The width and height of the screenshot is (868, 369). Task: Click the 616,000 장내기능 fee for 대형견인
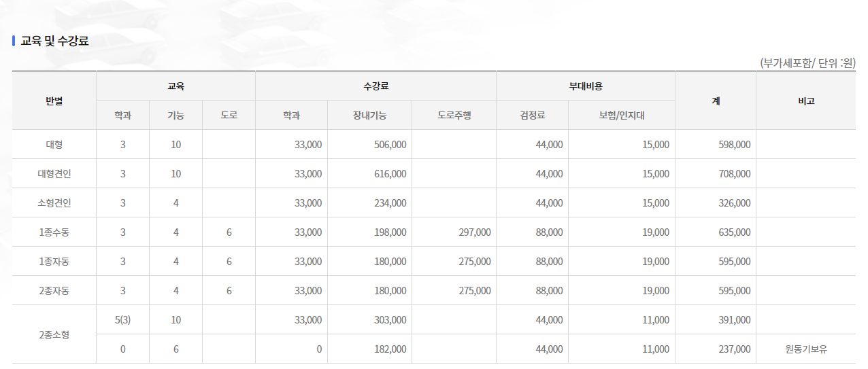390,174
